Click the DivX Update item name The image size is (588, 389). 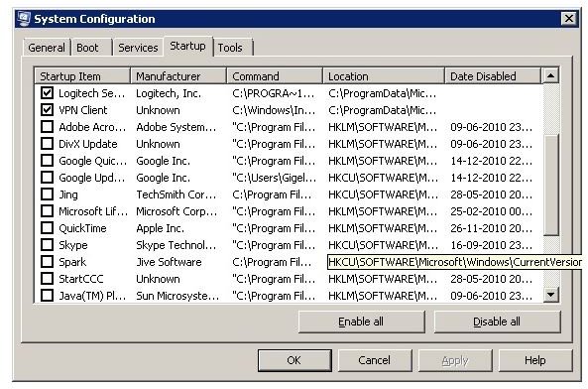[88, 144]
